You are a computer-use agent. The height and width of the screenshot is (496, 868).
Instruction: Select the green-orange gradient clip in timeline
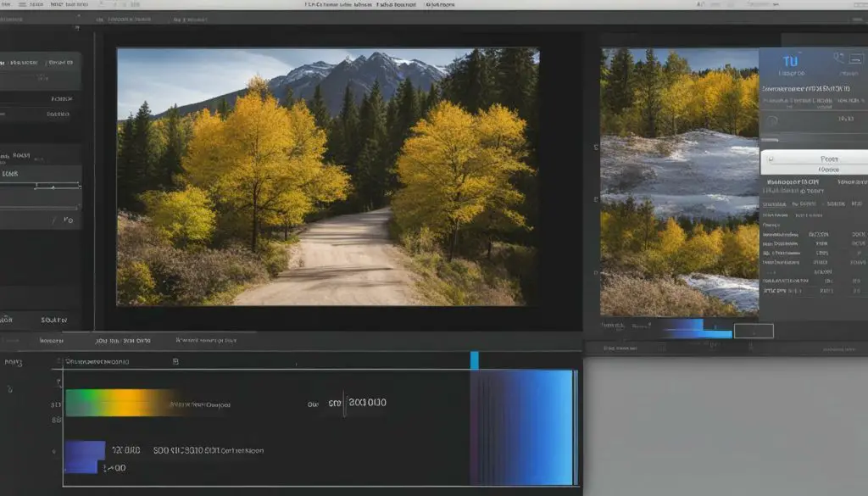pos(120,403)
